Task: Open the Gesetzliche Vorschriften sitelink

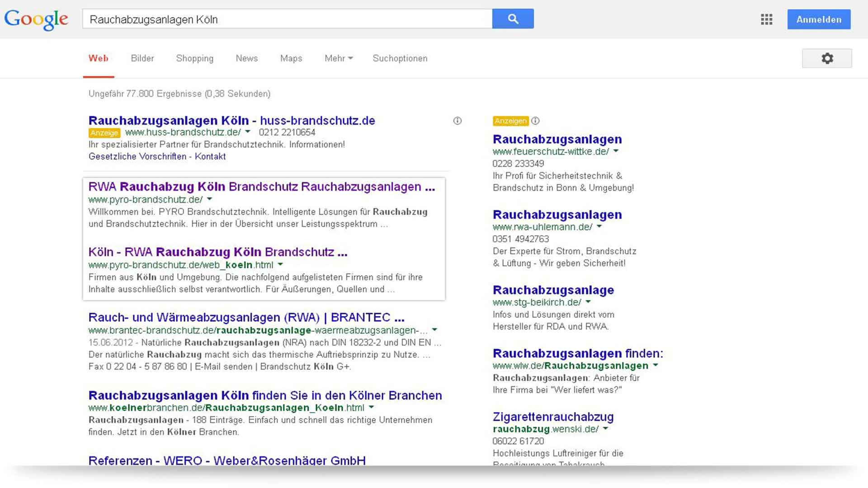Action: tap(137, 156)
